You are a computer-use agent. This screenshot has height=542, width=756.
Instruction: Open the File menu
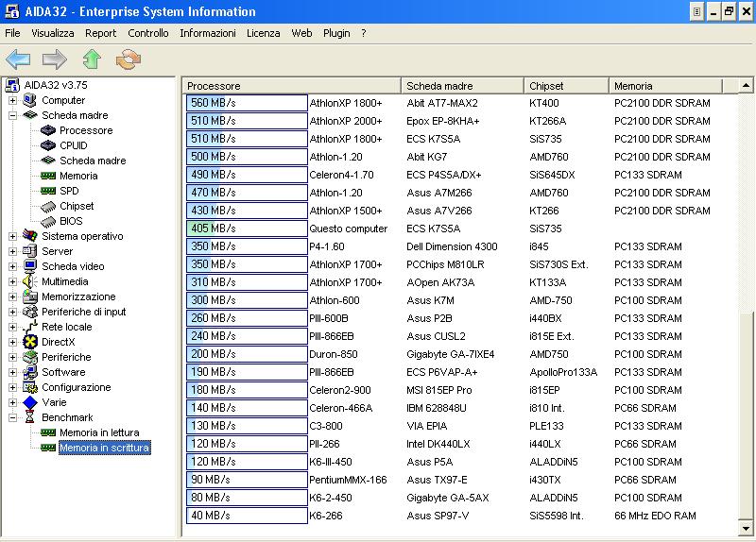[x=12, y=33]
